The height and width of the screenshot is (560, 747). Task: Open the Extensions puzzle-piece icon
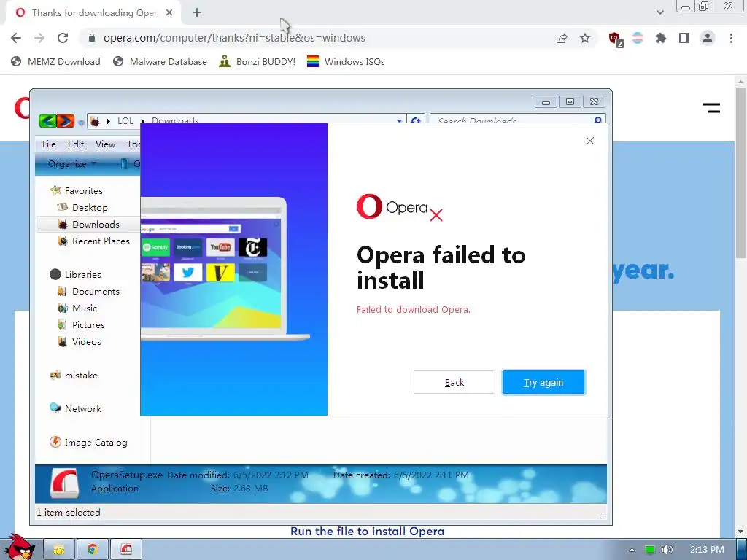tap(661, 38)
